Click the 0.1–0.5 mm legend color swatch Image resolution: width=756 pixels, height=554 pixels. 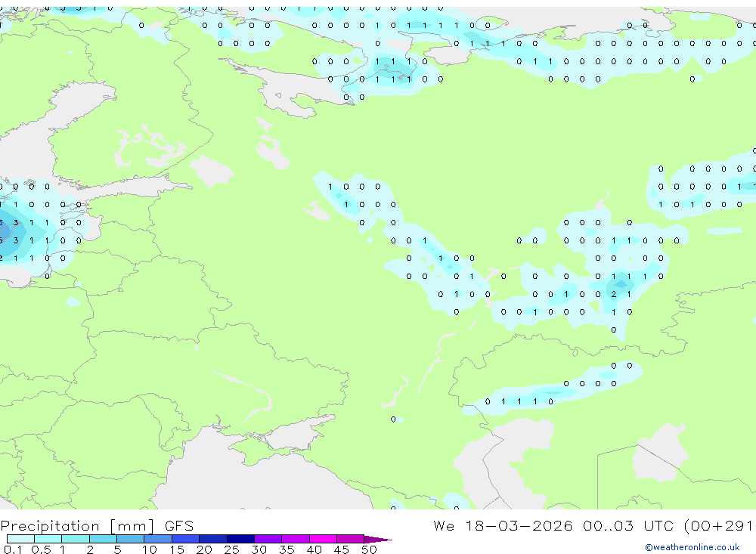pyautogui.click(x=20, y=539)
